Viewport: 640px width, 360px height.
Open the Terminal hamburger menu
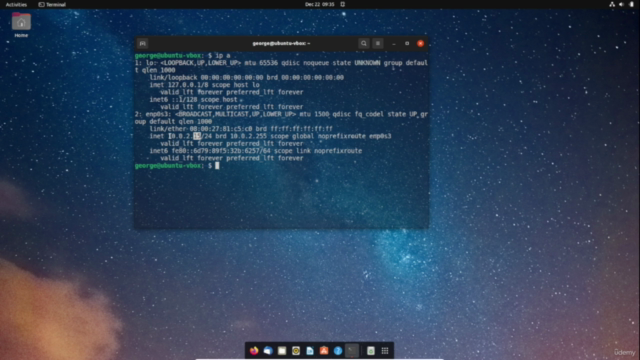pos(378,43)
